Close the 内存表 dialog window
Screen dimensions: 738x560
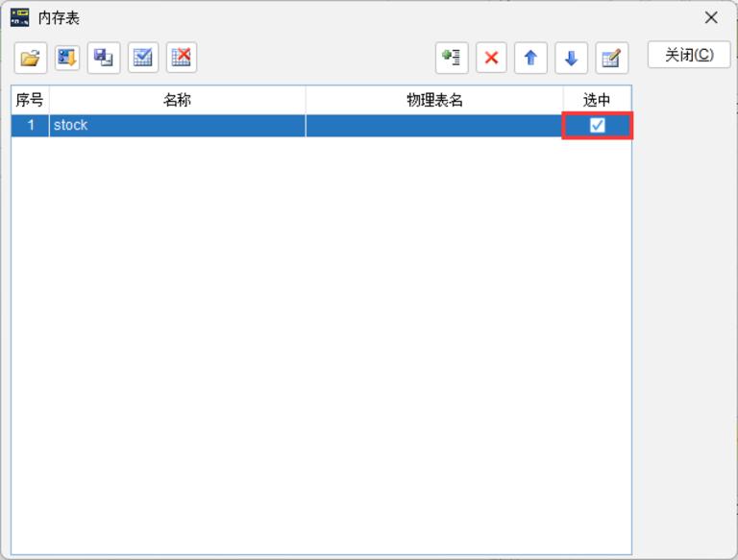711,18
